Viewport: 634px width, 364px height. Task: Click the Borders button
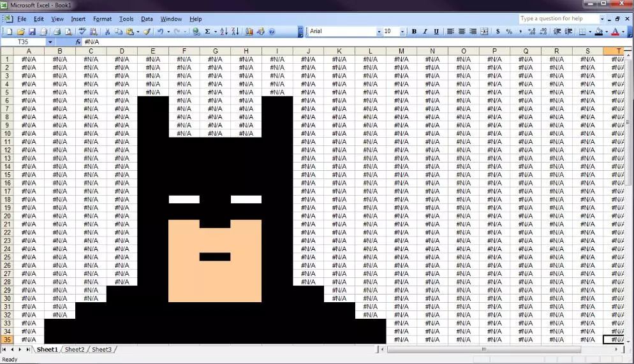(x=582, y=31)
